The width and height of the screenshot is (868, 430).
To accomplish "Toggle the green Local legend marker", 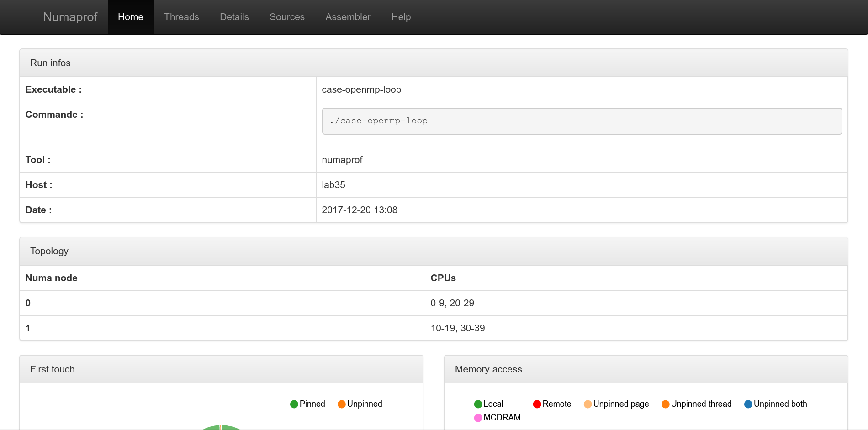I will click(478, 404).
